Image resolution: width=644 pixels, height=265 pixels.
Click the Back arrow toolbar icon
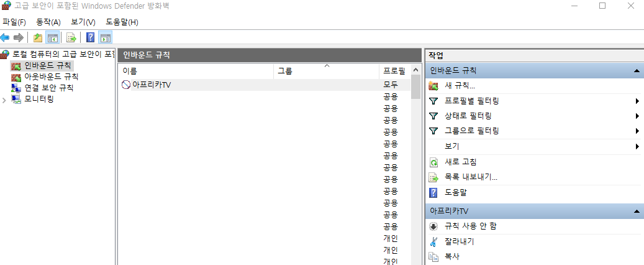click(x=5, y=38)
